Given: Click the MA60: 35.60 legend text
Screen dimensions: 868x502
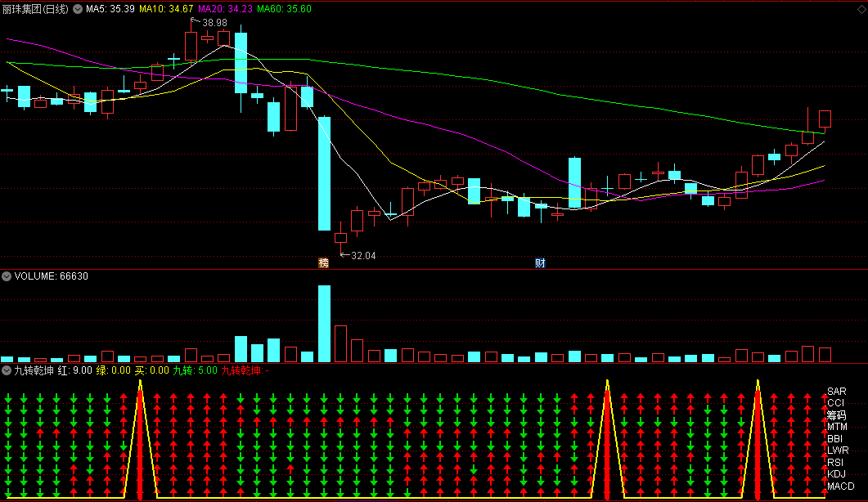Looking at the screenshot, I should coord(284,9).
